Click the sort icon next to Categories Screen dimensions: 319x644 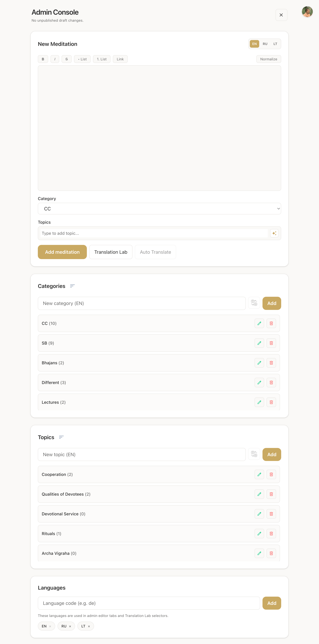coord(72,286)
